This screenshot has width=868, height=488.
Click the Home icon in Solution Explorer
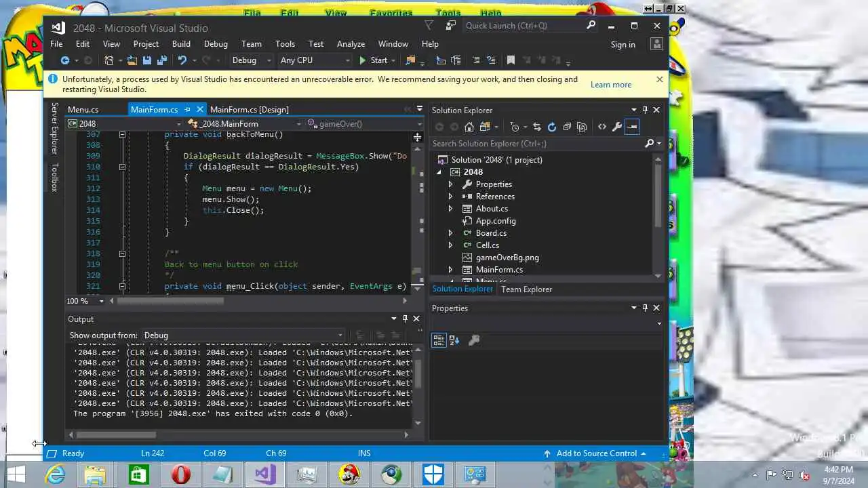coord(469,127)
